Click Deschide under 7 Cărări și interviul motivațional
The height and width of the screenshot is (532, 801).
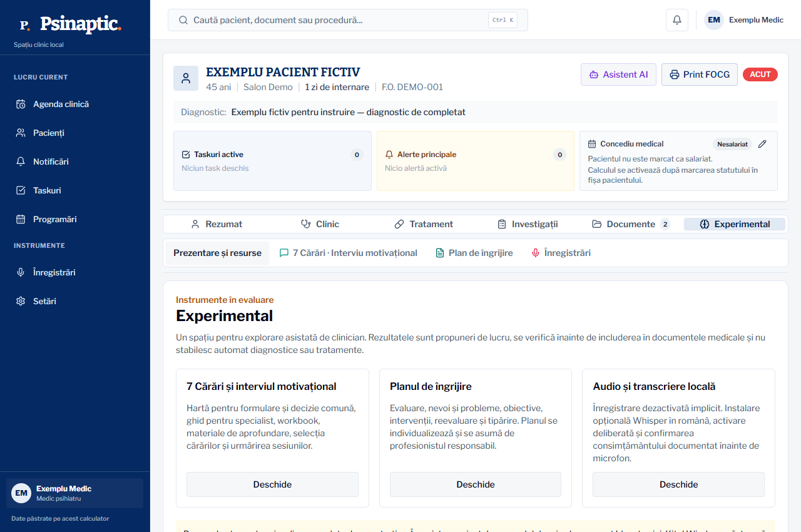tap(272, 484)
